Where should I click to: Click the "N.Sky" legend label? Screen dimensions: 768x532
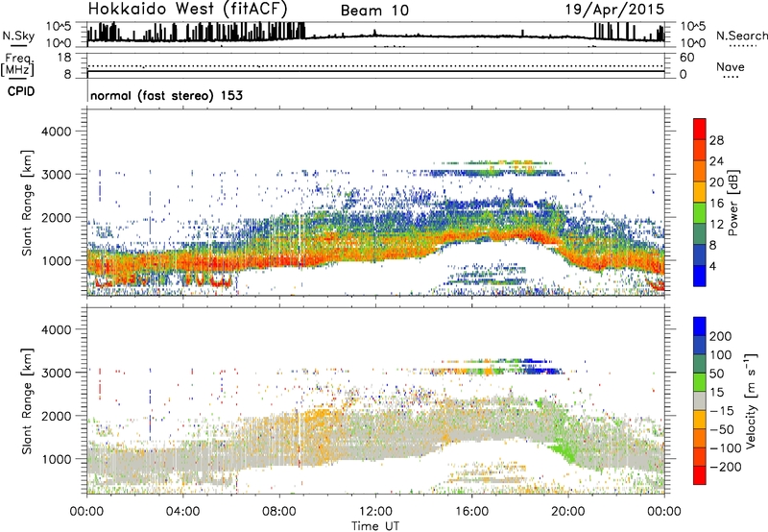[x=18, y=36]
